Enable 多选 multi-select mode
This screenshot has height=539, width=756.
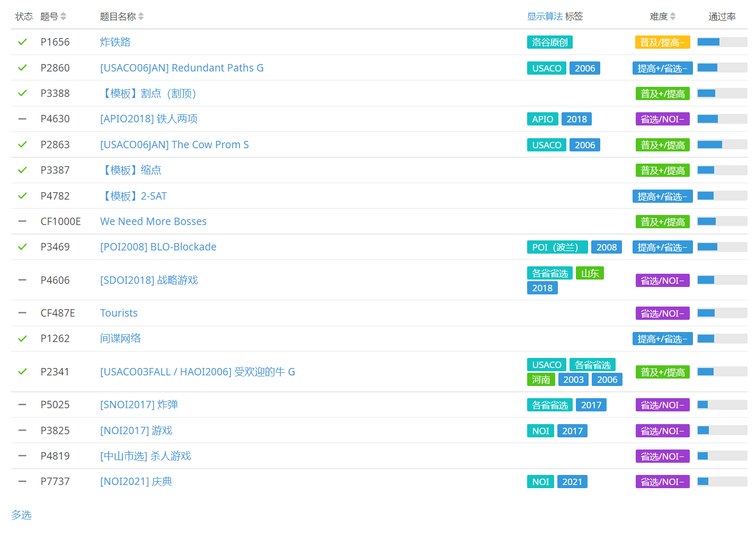pyautogui.click(x=21, y=515)
